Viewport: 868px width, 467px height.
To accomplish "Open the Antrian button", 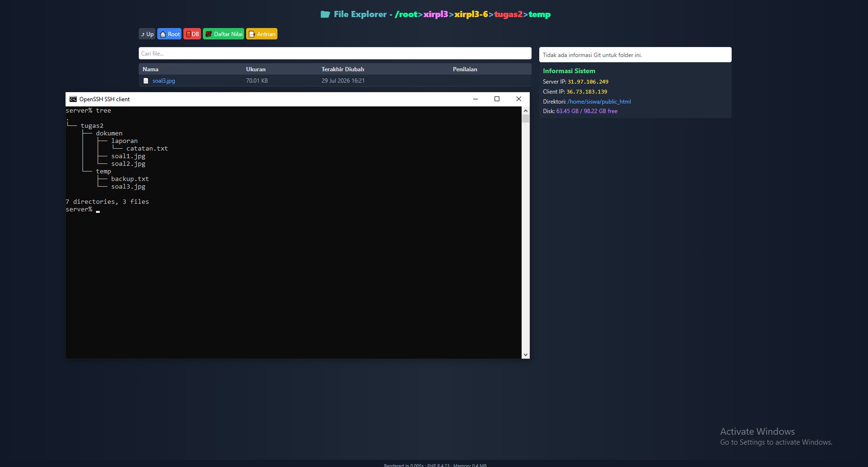I will tap(262, 34).
